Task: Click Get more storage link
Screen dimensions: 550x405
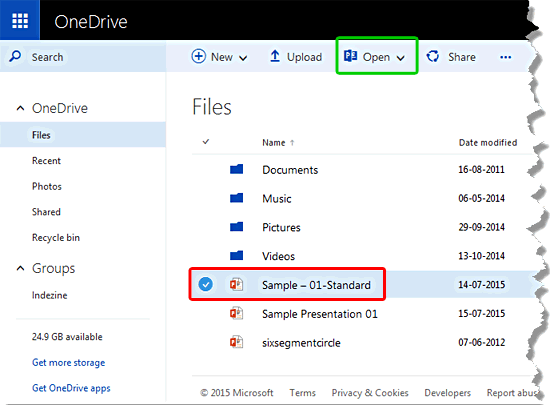Action: click(x=68, y=363)
